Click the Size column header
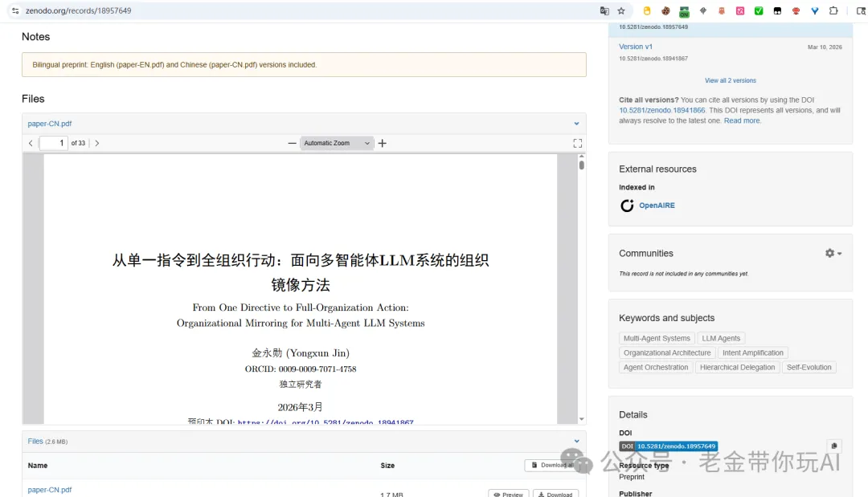The width and height of the screenshot is (868, 497). click(387, 466)
